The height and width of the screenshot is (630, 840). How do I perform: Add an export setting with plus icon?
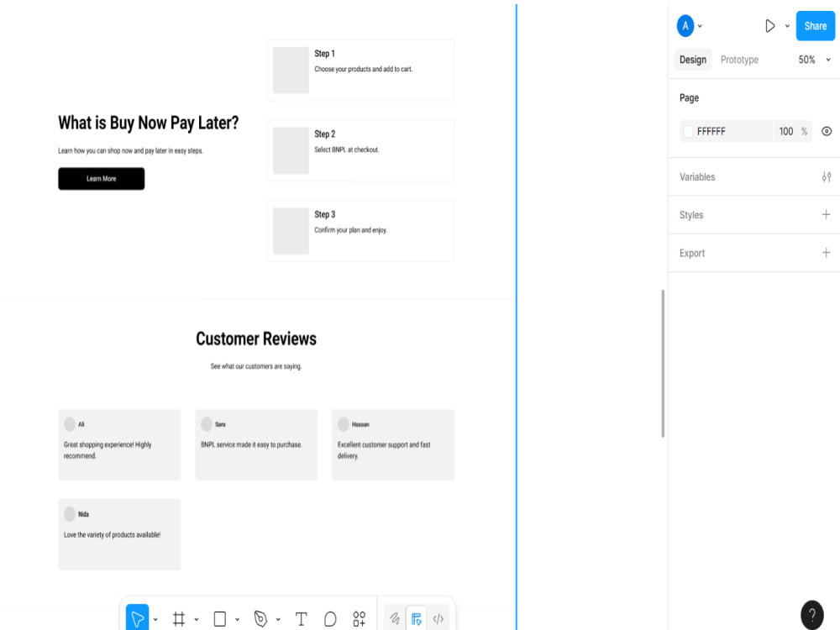[826, 253]
